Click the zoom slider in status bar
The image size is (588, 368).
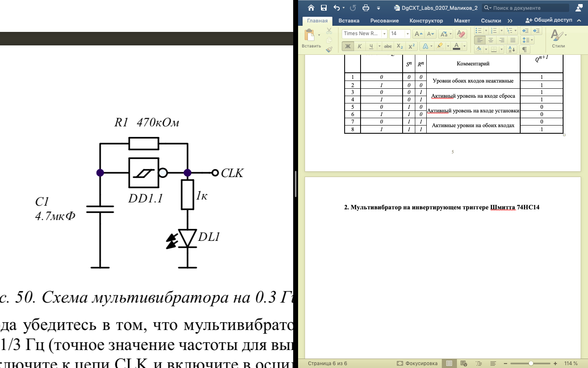530,364
